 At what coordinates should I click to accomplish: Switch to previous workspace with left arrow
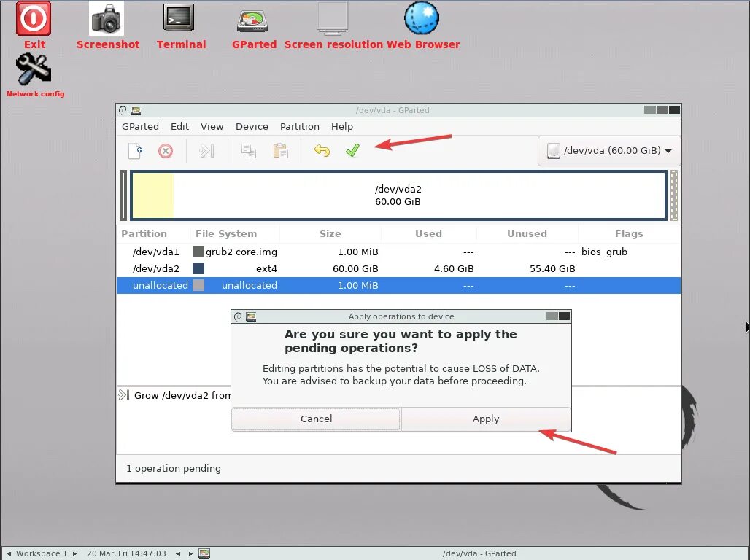click(x=8, y=553)
